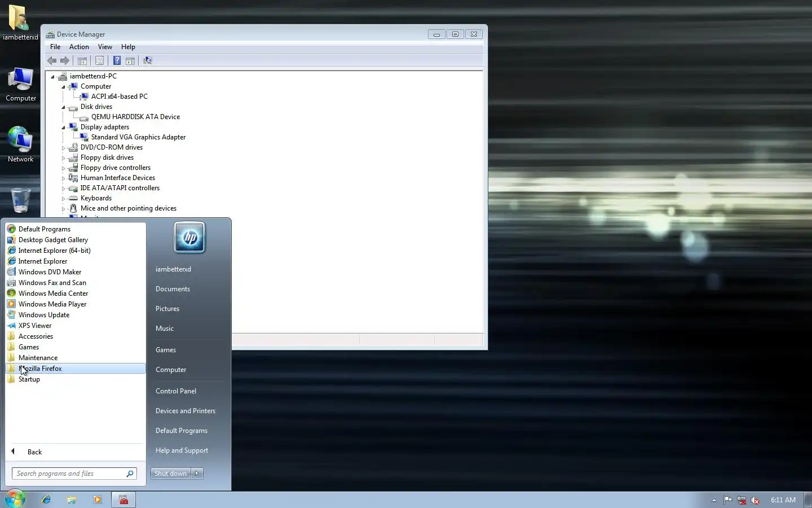
Task: Click the Back arrow in Device Manager toolbar
Action: tap(52, 60)
